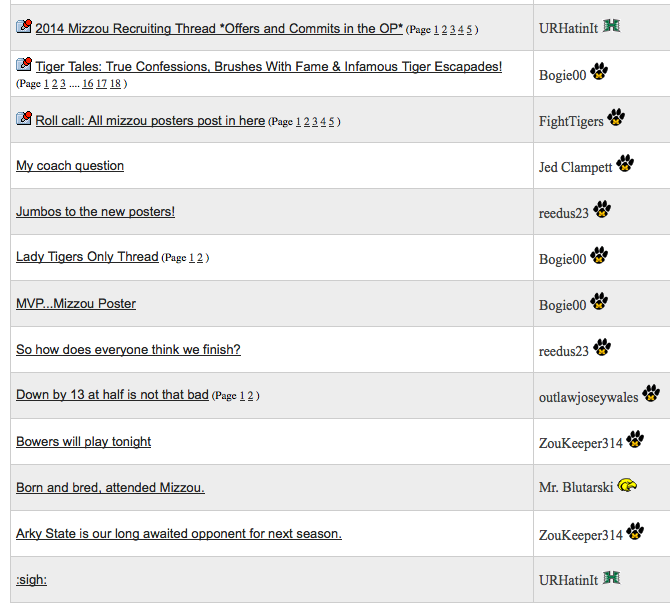Screen dimensions: 670x603
Task: Go to page 18 of Tiger Tales thread
Action: point(115,84)
